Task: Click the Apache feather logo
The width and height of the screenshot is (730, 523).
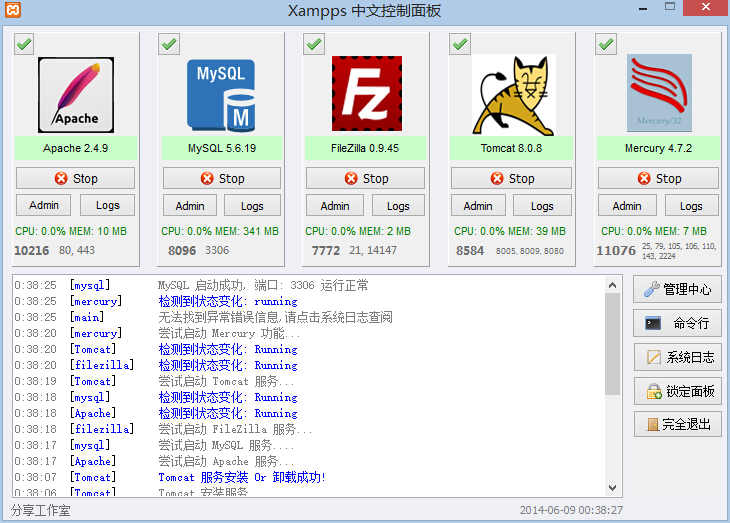Action: 76,95
